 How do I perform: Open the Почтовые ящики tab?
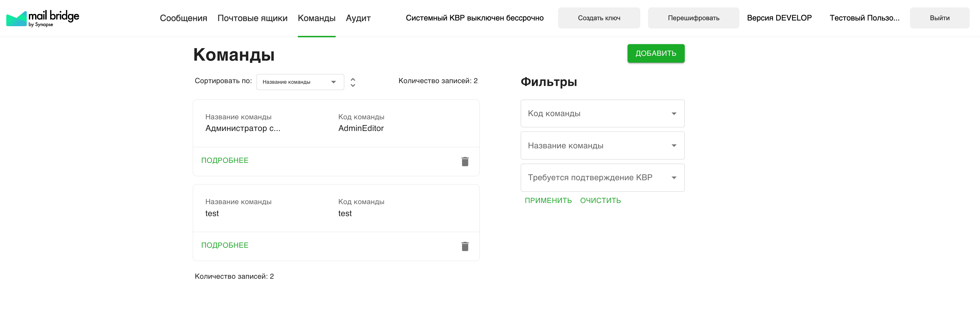(x=252, y=18)
